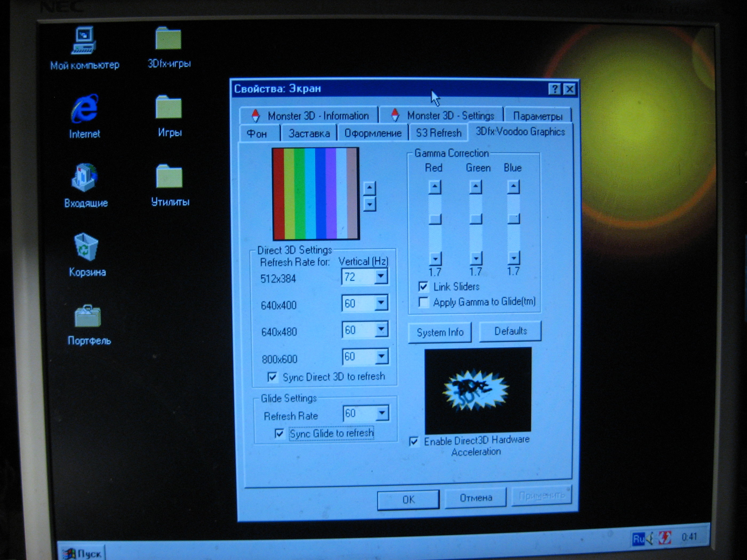Expand the 800x600 refresh rate dropdown
747x560 pixels.
click(x=382, y=357)
